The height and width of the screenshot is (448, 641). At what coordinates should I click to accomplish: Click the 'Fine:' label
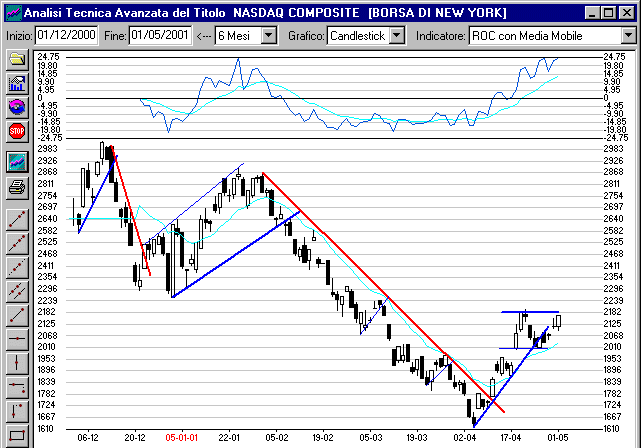click(x=115, y=36)
